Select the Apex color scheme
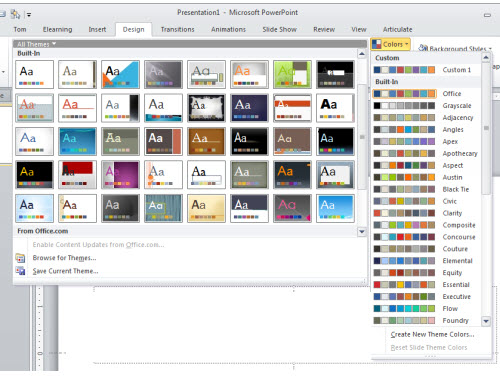 (x=426, y=141)
